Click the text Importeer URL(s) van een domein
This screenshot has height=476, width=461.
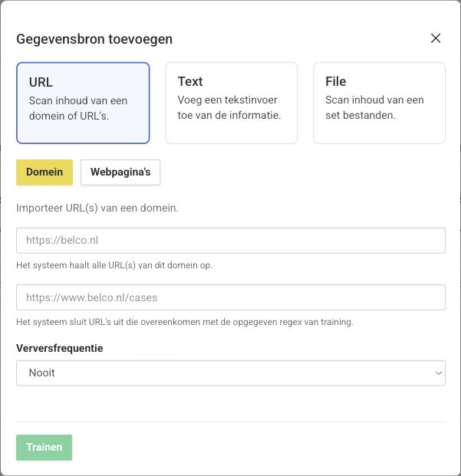point(97,208)
